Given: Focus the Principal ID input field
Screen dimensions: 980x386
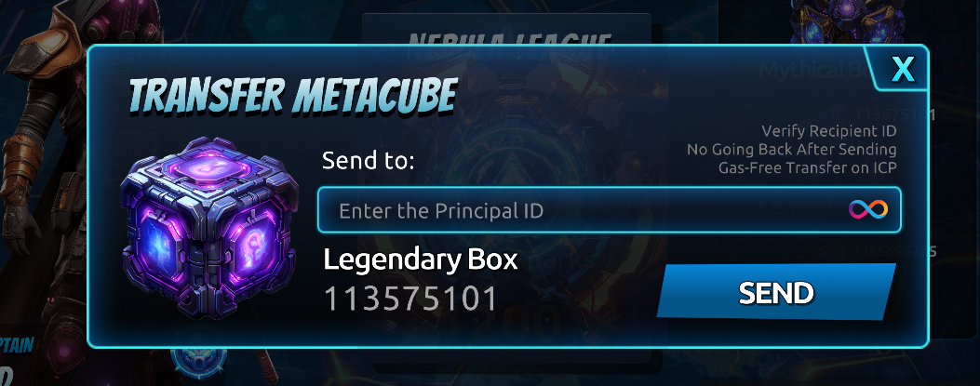Looking at the screenshot, I should tap(609, 210).
